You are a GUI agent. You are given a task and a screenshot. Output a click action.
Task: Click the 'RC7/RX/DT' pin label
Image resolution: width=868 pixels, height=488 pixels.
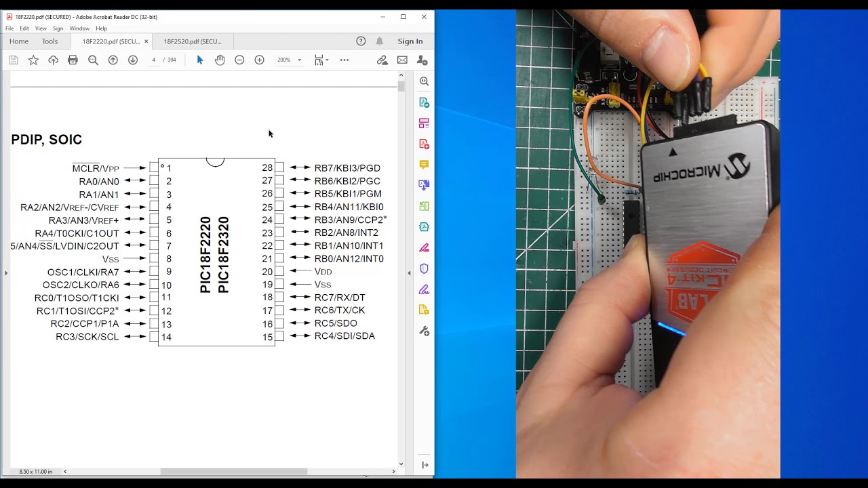tap(340, 298)
